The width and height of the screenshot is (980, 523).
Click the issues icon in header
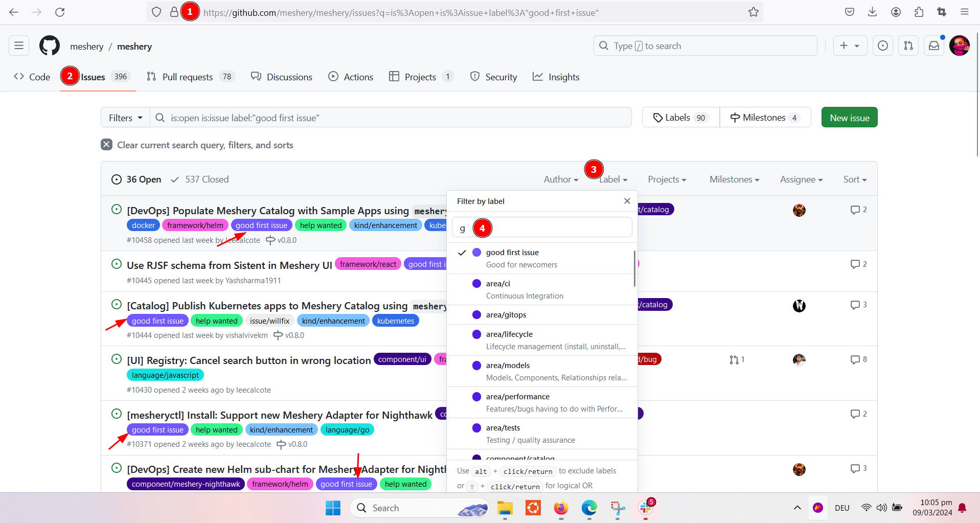click(883, 46)
